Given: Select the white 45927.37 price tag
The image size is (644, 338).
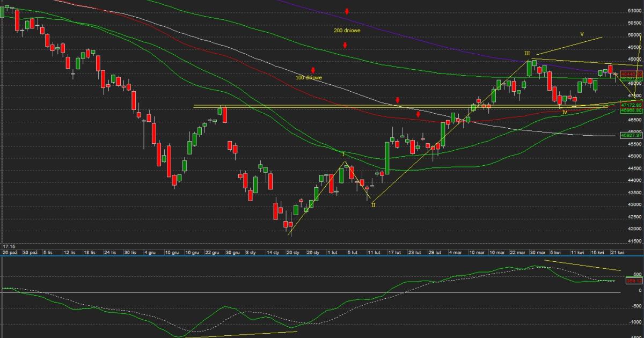Looking at the screenshot, I should [631, 136].
